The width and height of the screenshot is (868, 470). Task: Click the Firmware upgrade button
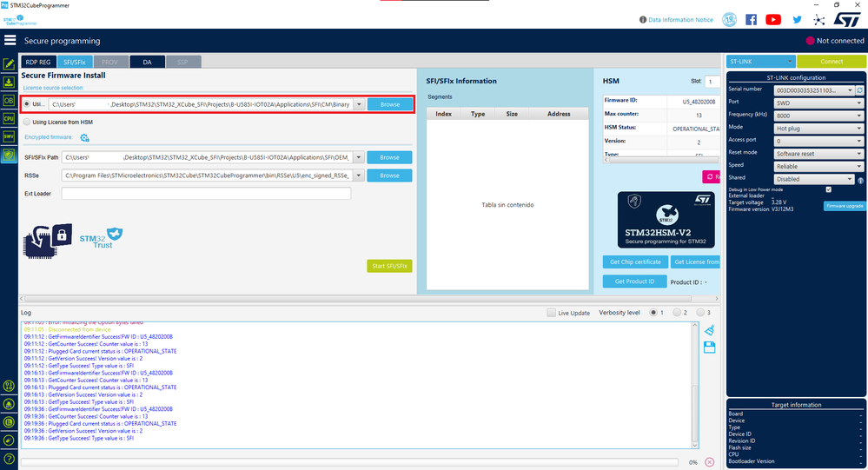pyautogui.click(x=845, y=206)
